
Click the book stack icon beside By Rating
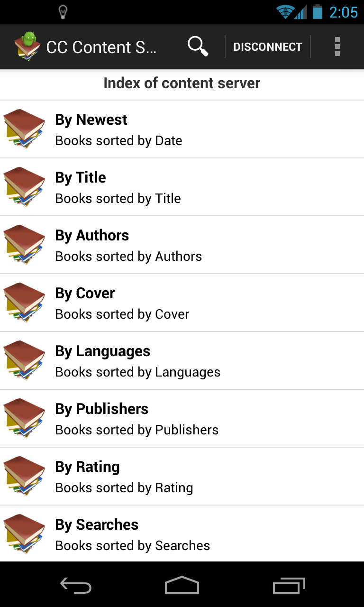pos(24,476)
